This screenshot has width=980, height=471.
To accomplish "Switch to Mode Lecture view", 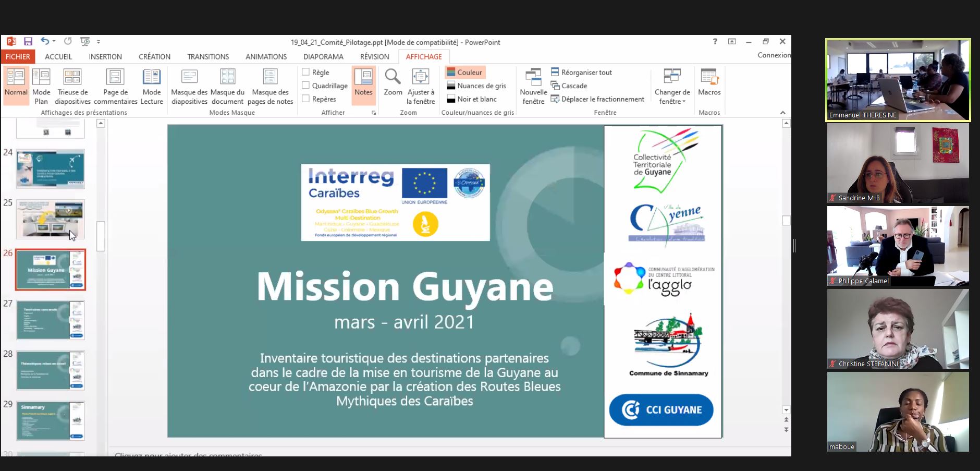I will point(152,86).
